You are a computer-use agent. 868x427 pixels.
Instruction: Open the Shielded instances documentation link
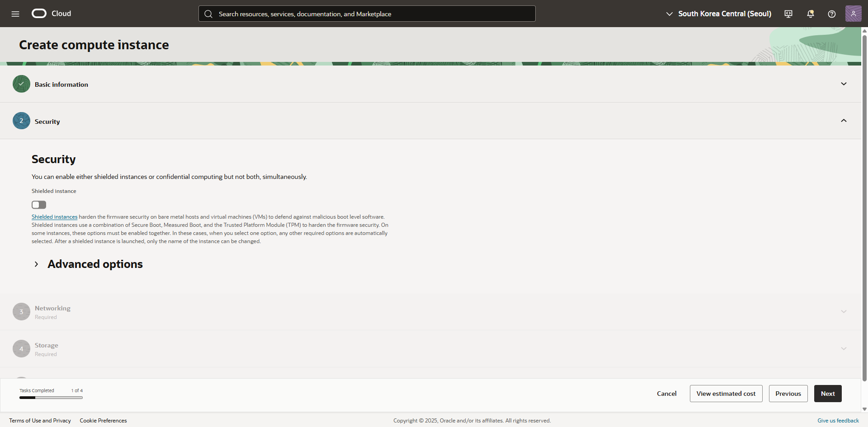click(54, 217)
